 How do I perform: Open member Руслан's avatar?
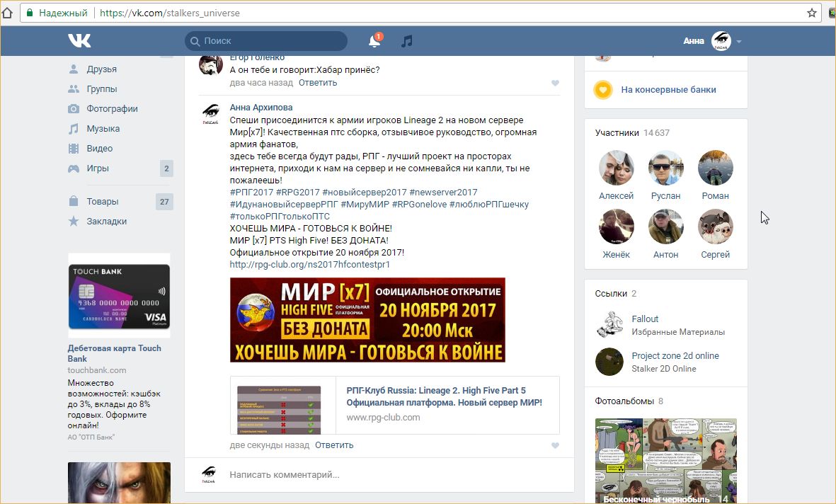(666, 168)
